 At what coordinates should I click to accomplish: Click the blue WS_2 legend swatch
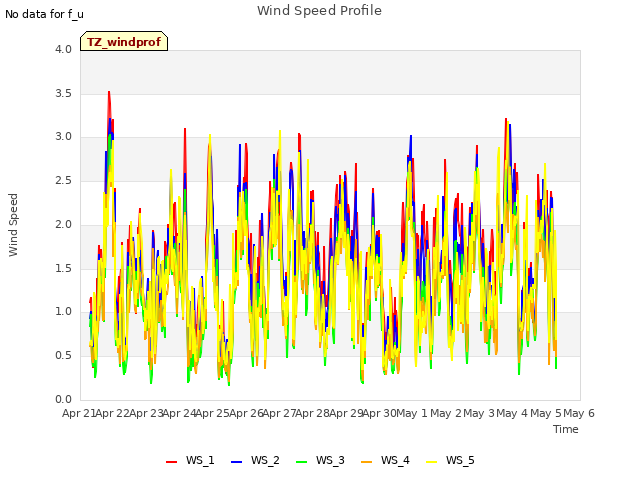pos(236,462)
